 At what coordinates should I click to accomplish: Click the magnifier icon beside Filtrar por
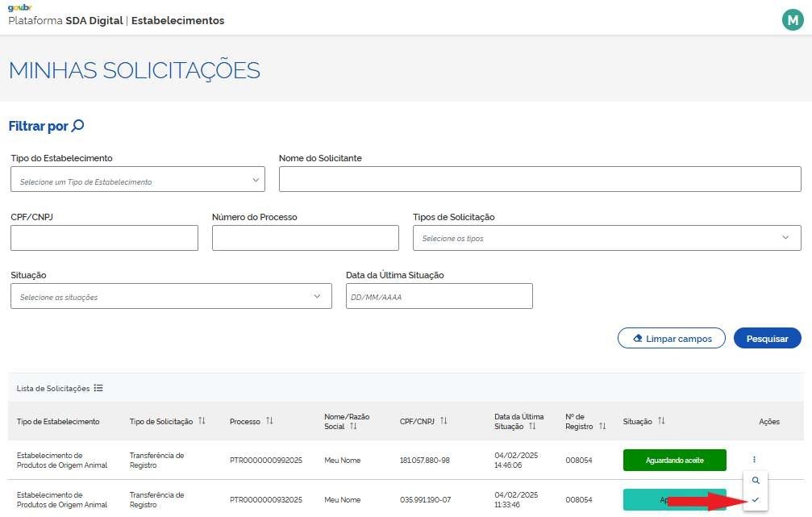[x=78, y=126]
